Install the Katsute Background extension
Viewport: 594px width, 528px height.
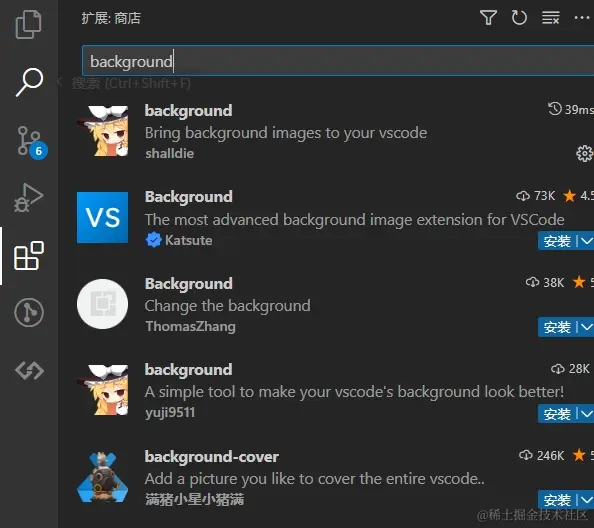click(557, 241)
